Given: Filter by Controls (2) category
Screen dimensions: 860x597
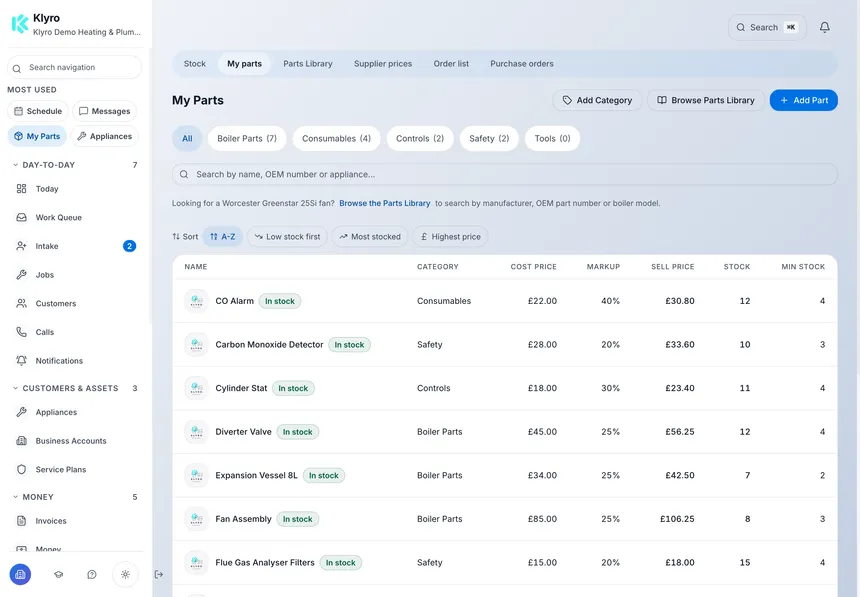Looking at the screenshot, I should click(x=420, y=138).
